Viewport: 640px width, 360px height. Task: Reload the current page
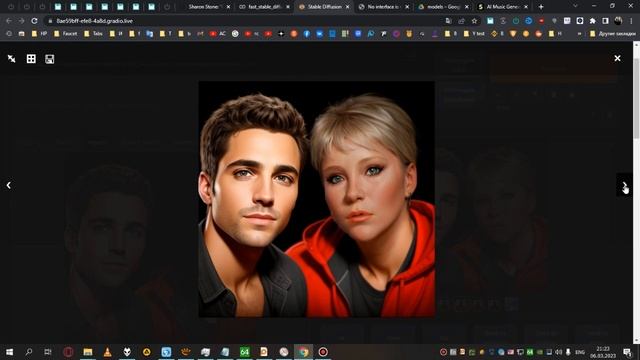(34, 21)
